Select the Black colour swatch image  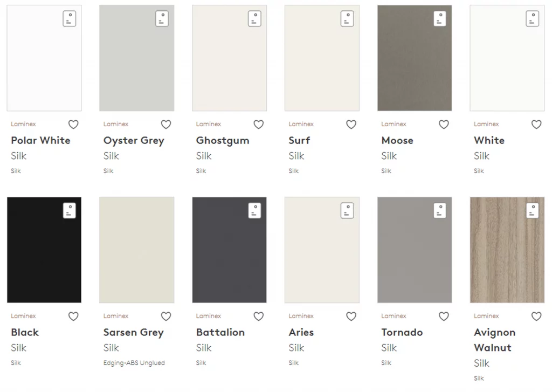click(x=44, y=250)
